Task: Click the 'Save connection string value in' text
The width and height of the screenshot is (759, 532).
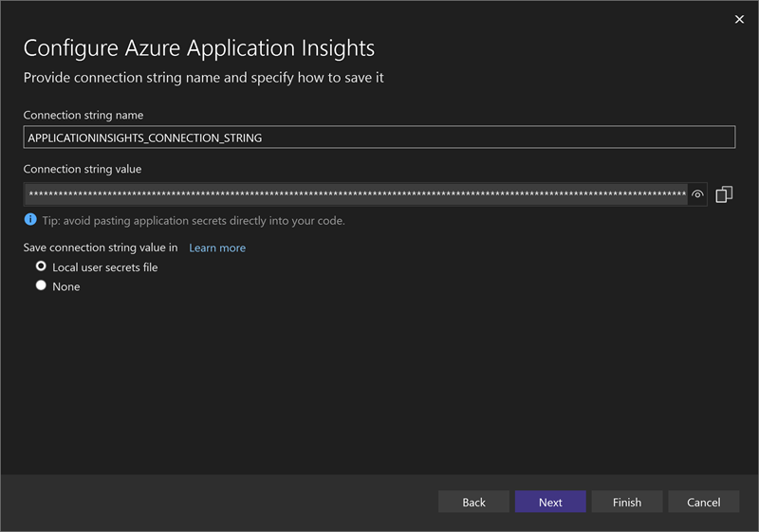Action: click(x=101, y=248)
